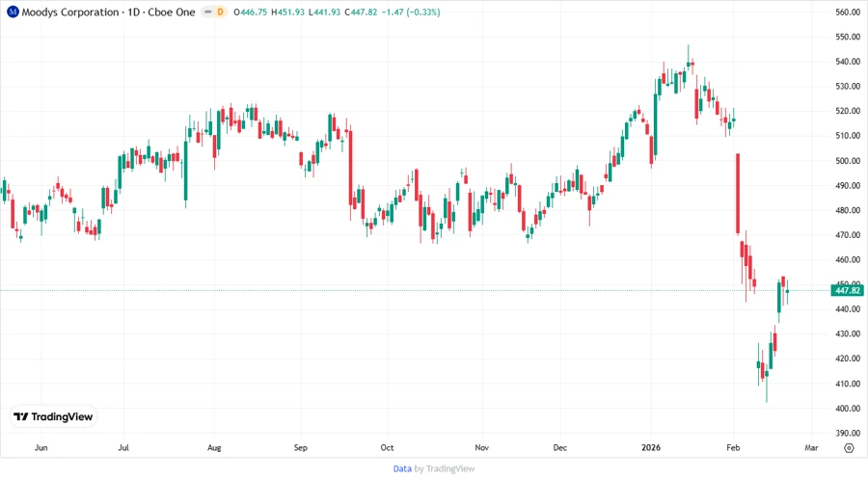Screen dimensions: 868x480
Task: Click the 390.00 price axis label
Action: coord(848,433)
